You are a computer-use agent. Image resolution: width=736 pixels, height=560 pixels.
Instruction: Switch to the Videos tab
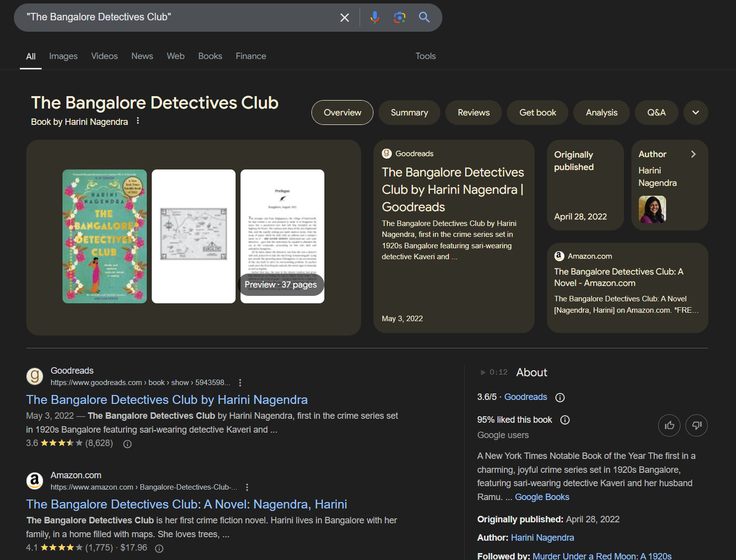click(105, 56)
